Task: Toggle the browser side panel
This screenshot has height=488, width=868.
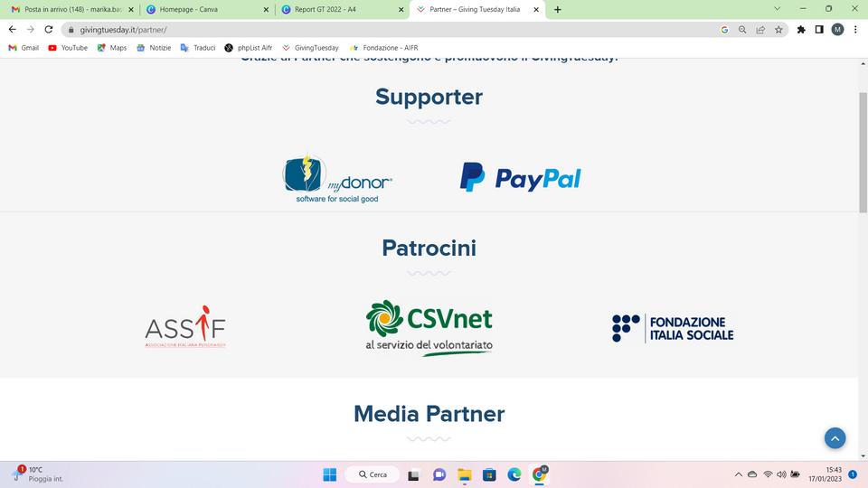Action: [819, 30]
